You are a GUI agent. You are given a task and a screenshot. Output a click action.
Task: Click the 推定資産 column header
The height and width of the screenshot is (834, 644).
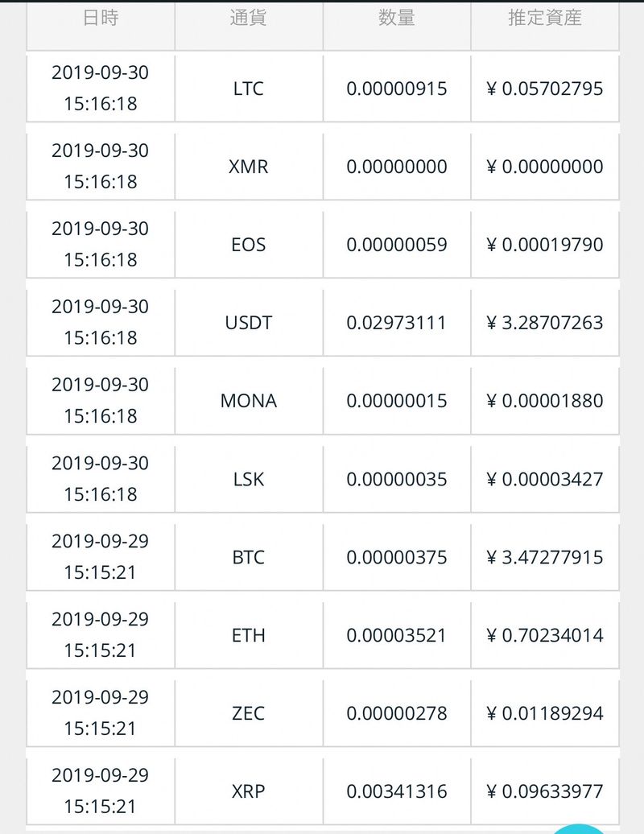click(x=545, y=18)
